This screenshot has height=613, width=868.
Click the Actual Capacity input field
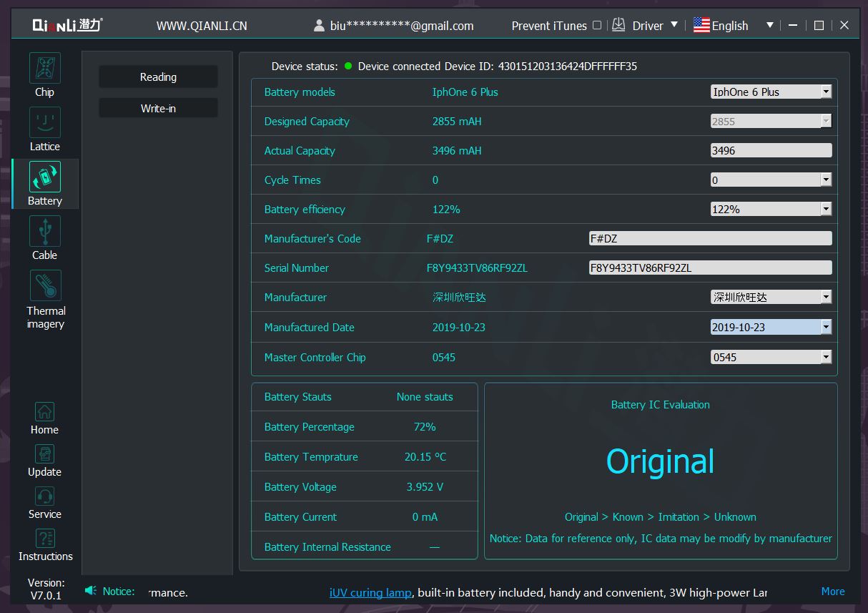point(770,151)
